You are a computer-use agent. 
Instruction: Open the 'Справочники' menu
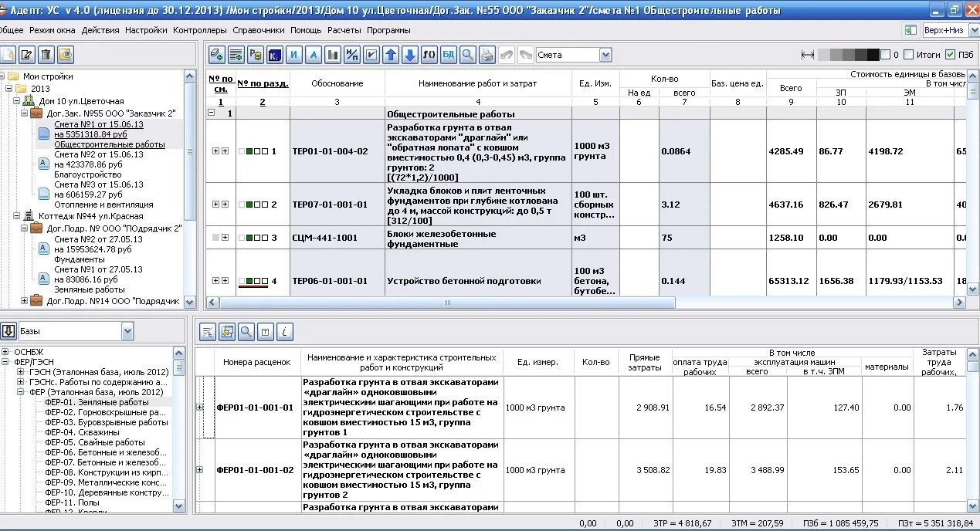pos(259,30)
